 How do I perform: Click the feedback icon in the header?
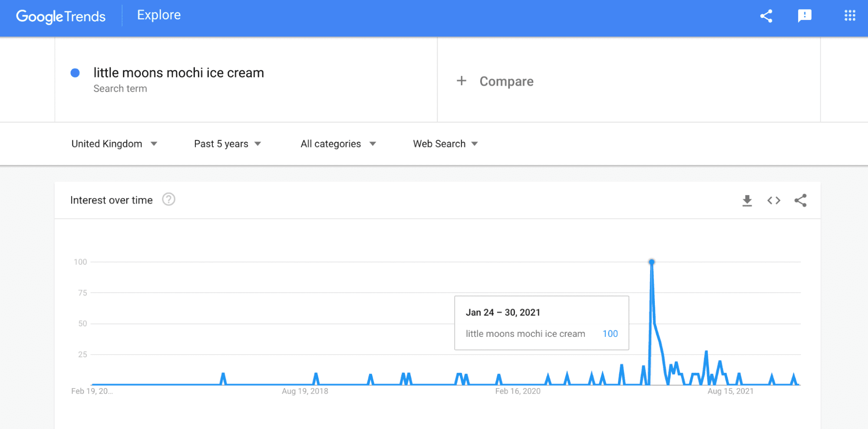pyautogui.click(x=805, y=16)
